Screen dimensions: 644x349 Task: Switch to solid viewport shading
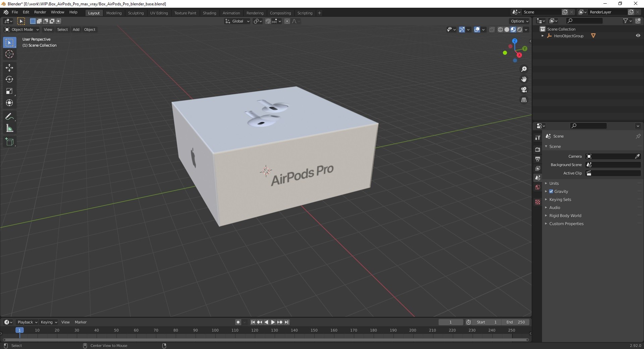(x=506, y=30)
